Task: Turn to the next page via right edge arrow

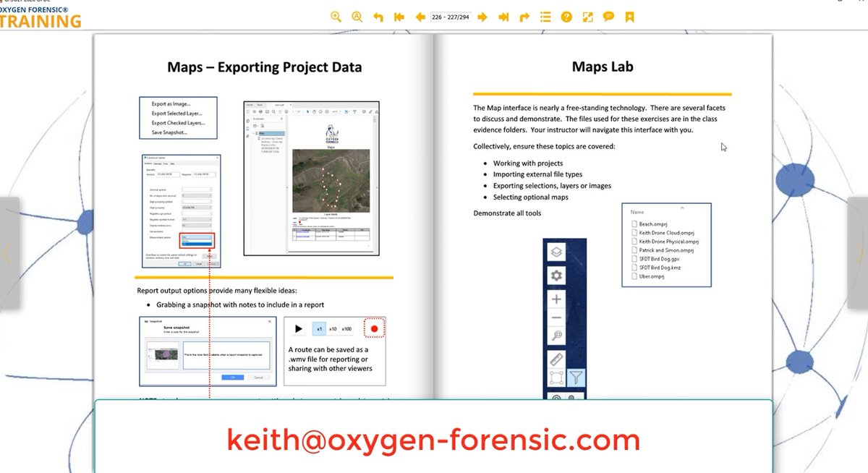Action: [859, 252]
